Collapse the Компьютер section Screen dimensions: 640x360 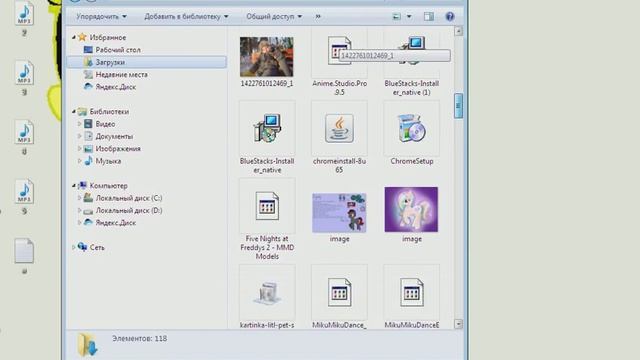point(74,186)
